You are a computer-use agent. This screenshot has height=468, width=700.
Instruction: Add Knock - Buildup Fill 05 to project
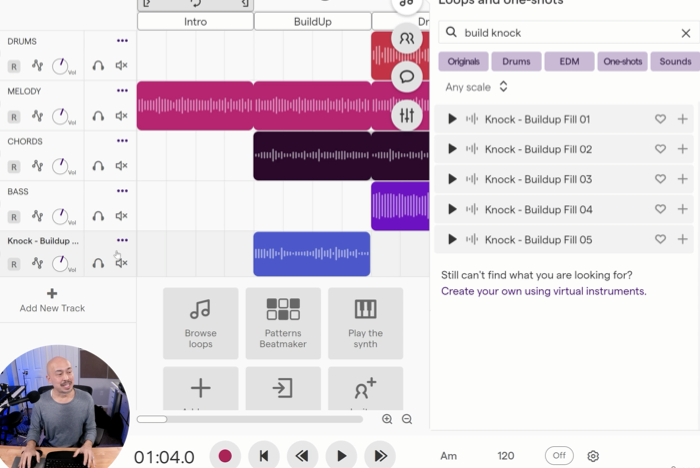682,239
